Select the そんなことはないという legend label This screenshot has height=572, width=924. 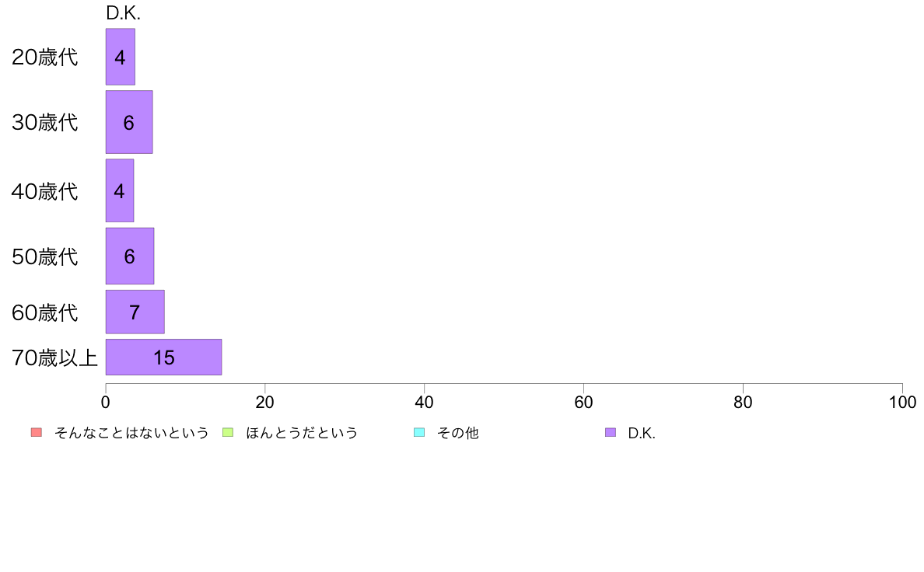tap(131, 433)
